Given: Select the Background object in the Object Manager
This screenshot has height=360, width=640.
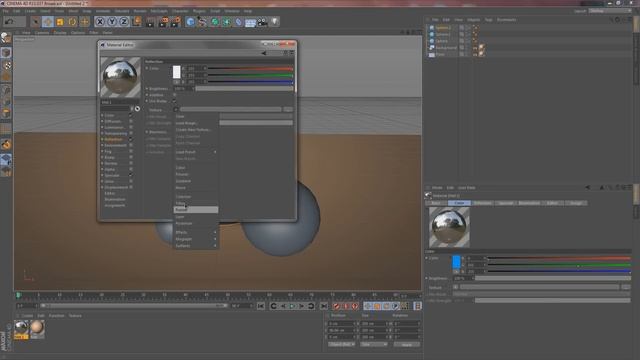Looking at the screenshot, I should pos(446,47).
